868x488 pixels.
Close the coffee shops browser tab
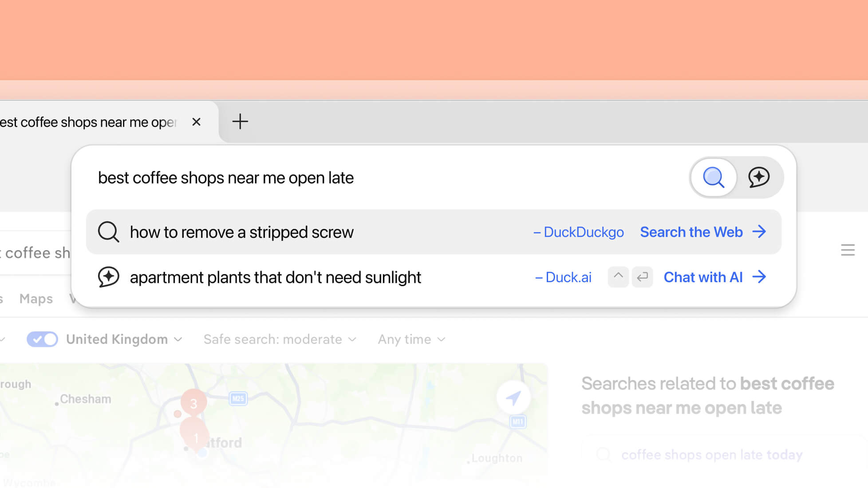pyautogui.click(x=197, y=122)
